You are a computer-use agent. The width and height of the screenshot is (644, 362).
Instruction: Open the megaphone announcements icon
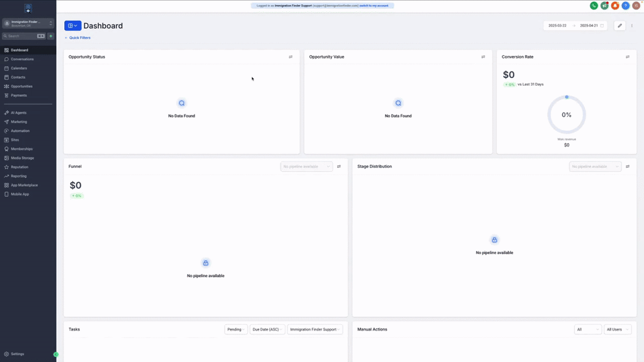click(x=604, y=6)
